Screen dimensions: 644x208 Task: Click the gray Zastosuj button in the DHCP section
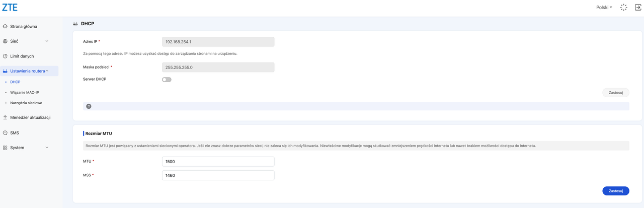pos(616,93)
